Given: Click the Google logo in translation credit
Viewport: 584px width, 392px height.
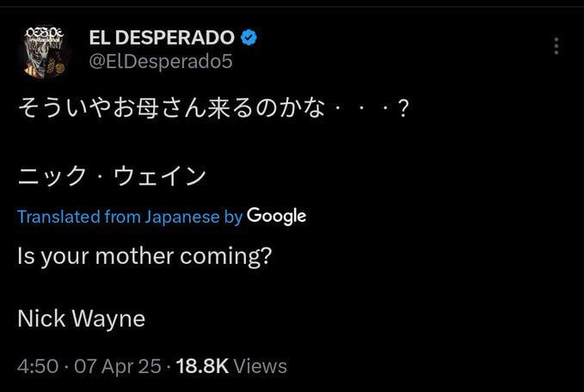Looking at the screenshot, I should pos(276,217).
